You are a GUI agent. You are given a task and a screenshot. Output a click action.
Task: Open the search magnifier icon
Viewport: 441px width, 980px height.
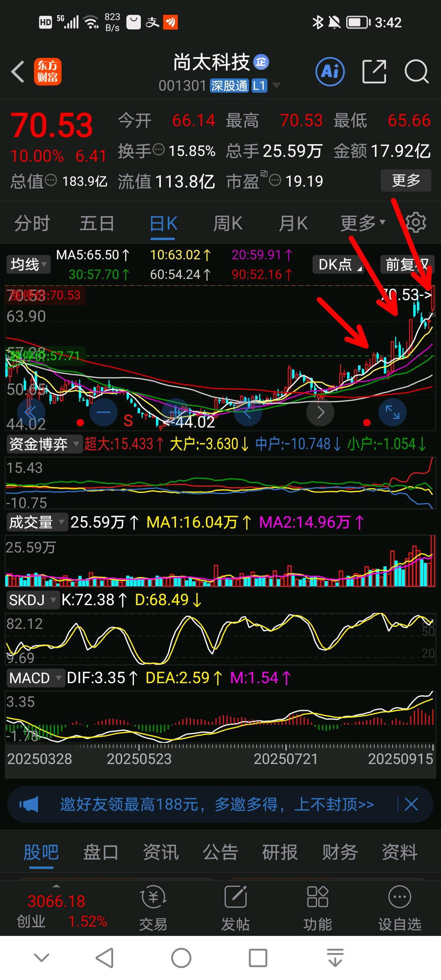416,72
